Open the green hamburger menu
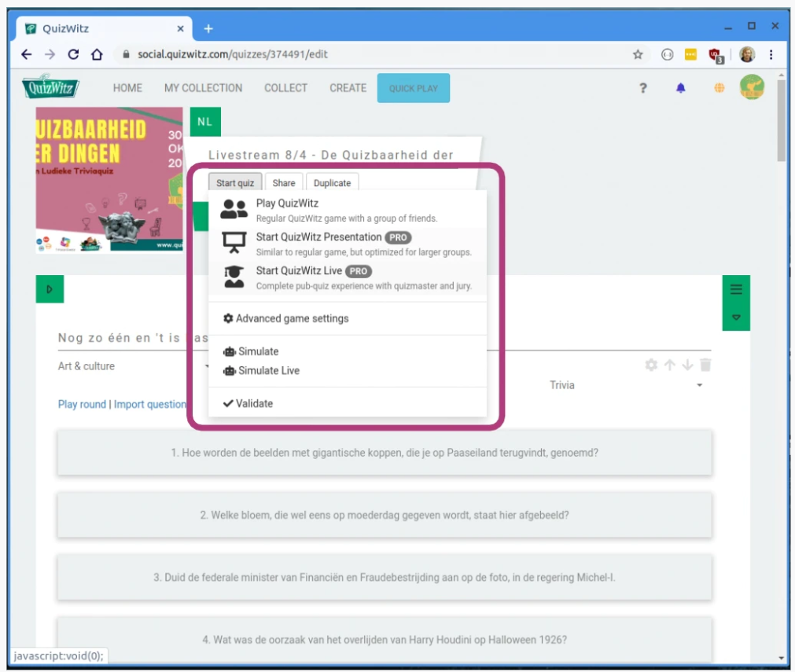This screenshot has height=672, width=795. pos(736,289)
